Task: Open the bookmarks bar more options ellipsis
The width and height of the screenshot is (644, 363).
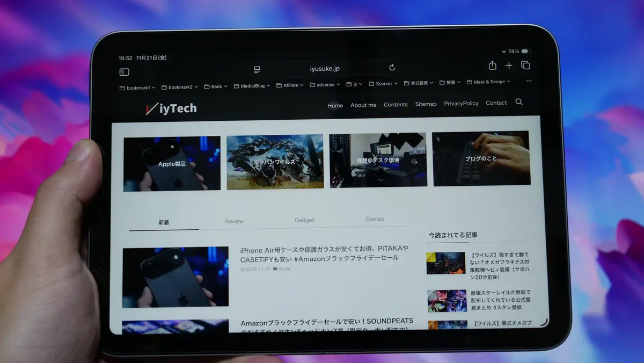Action: [529, 81]
